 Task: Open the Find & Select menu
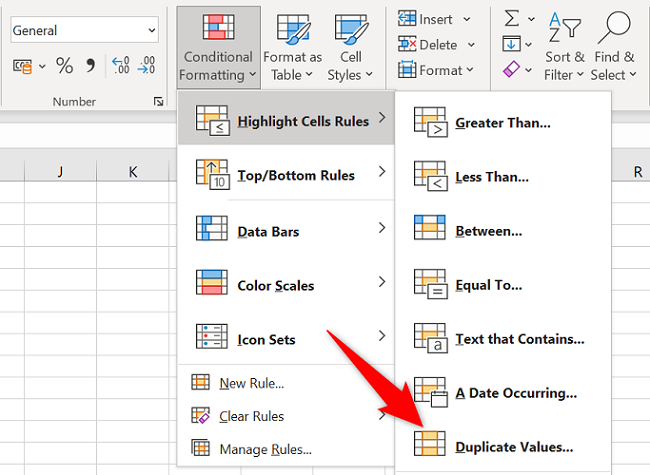tap(614, 46)
